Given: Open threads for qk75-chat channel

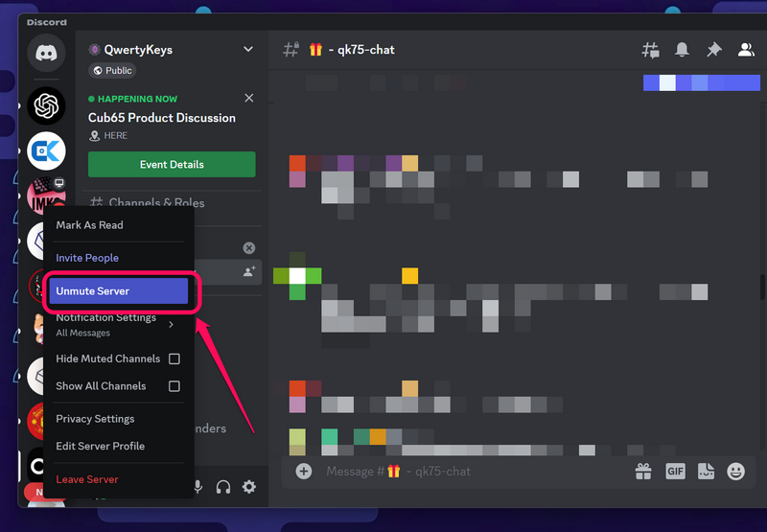Looking at the screenshot, I should pos(650,50).
